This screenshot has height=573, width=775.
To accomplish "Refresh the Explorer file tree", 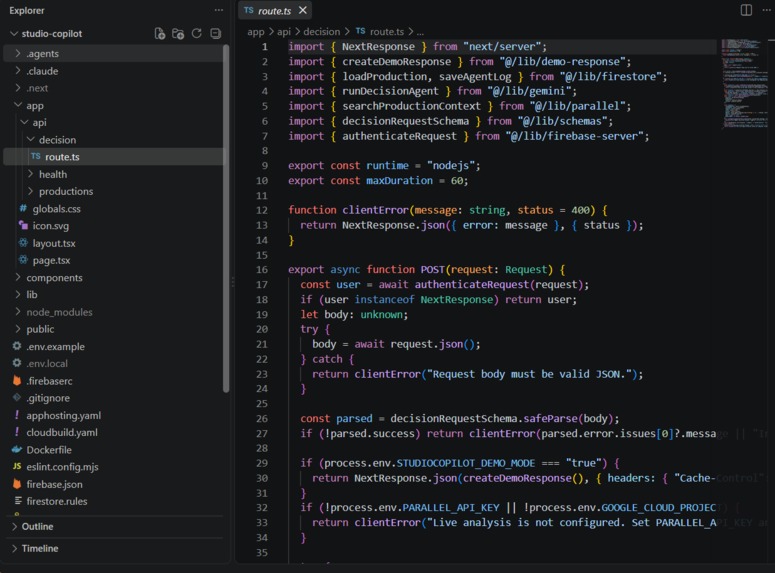I will (x=197, y=34).
